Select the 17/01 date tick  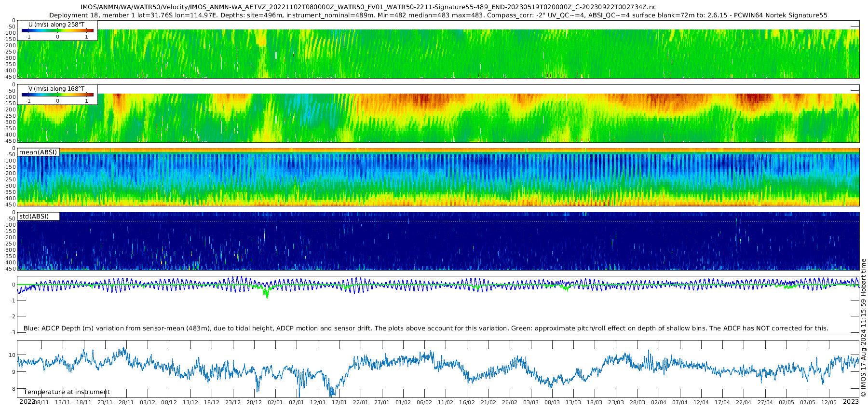click(339, 402)
